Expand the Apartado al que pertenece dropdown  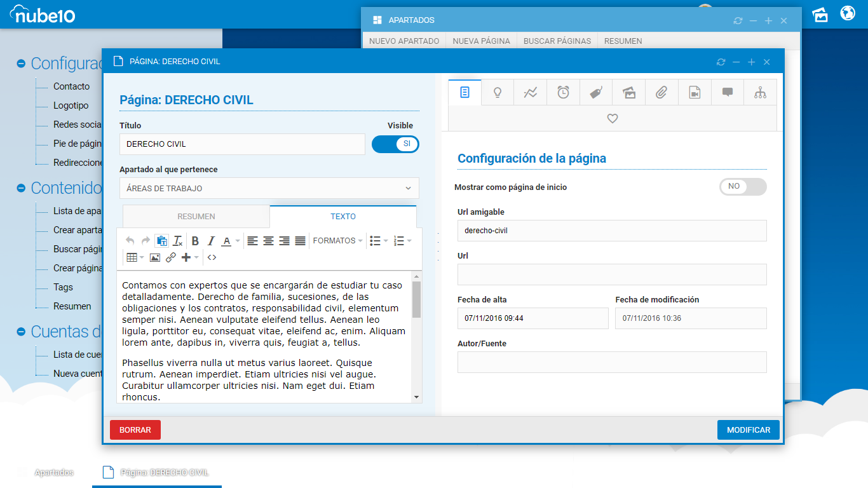coord(269,188)
